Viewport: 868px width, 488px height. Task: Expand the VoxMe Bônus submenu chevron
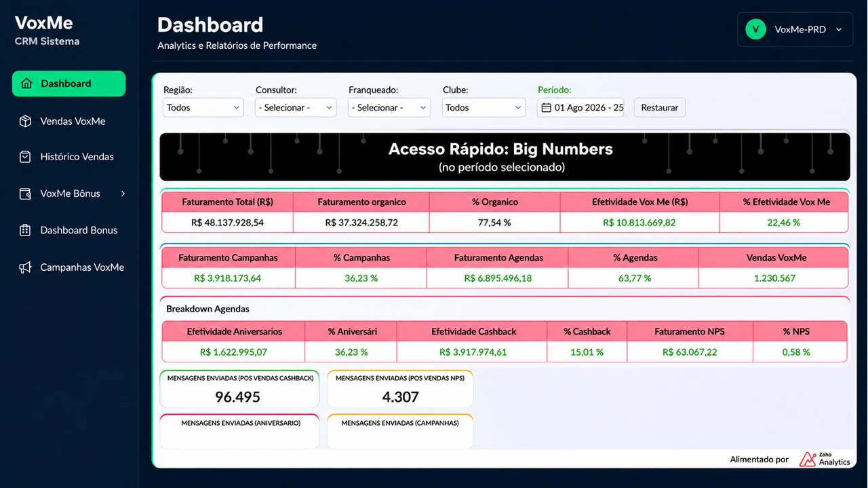click(123, 193)
